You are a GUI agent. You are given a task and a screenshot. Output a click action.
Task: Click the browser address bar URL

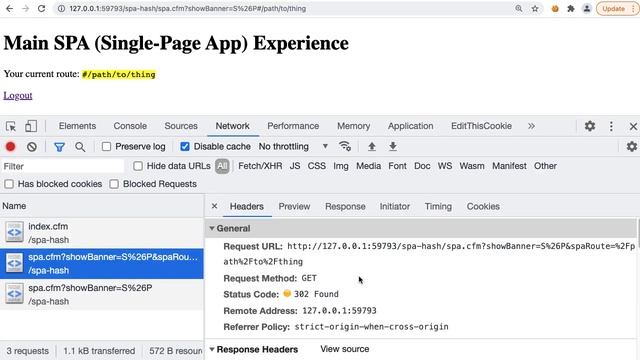coord(187,9)
